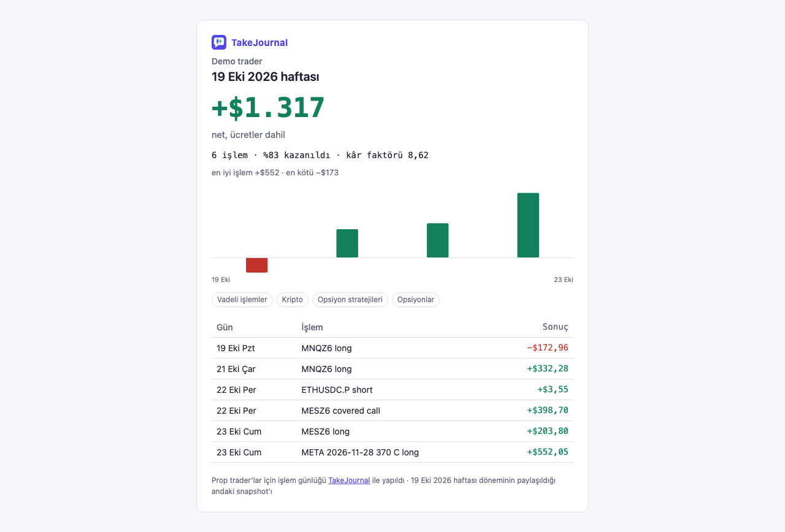Screen dimensions: 785x532
Task: Click the −$172,96 result value
Action: point(548,348)
